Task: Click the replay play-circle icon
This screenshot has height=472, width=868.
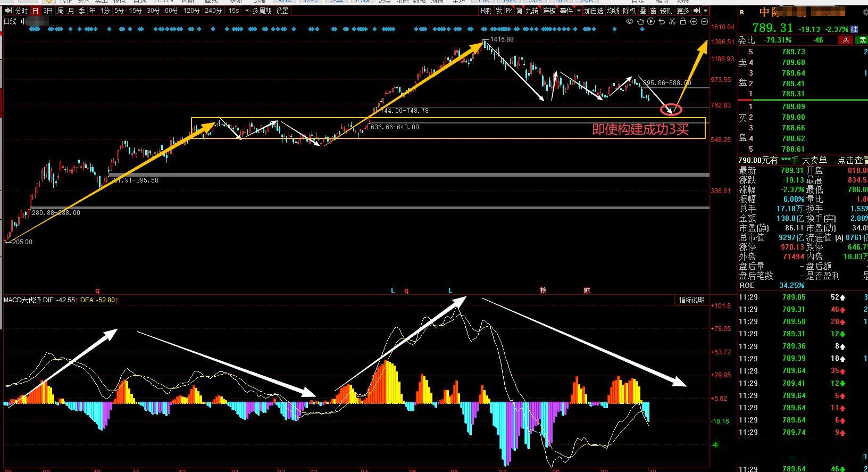Action: pos(651,22)
